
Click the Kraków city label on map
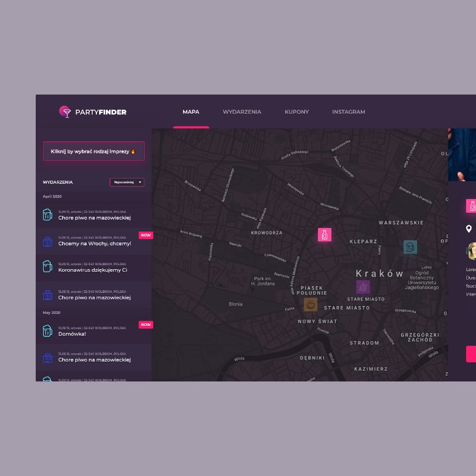point(379,274)
